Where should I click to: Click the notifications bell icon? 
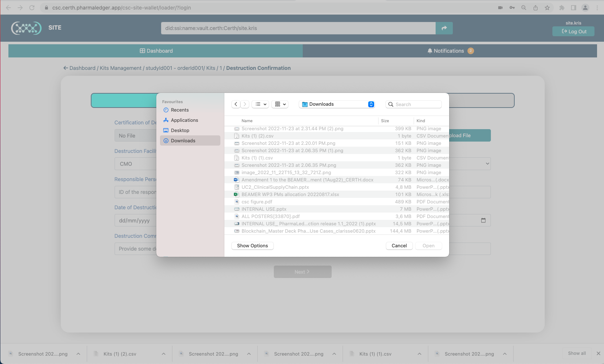(430, 50)
